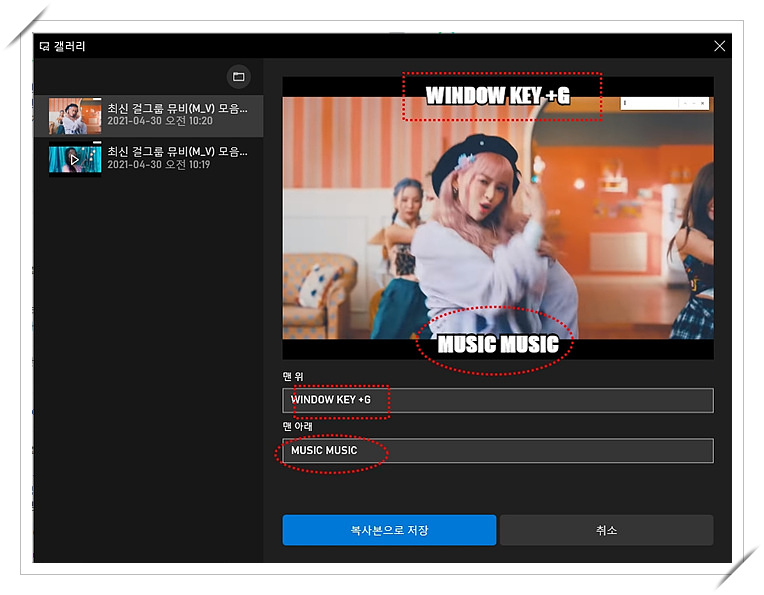Play the video capture dated 오전 10:19

coord(75,159)
